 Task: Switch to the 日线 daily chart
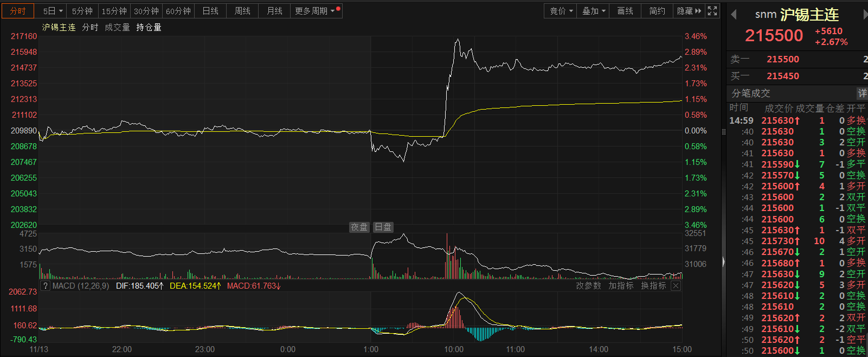(210, 11)
